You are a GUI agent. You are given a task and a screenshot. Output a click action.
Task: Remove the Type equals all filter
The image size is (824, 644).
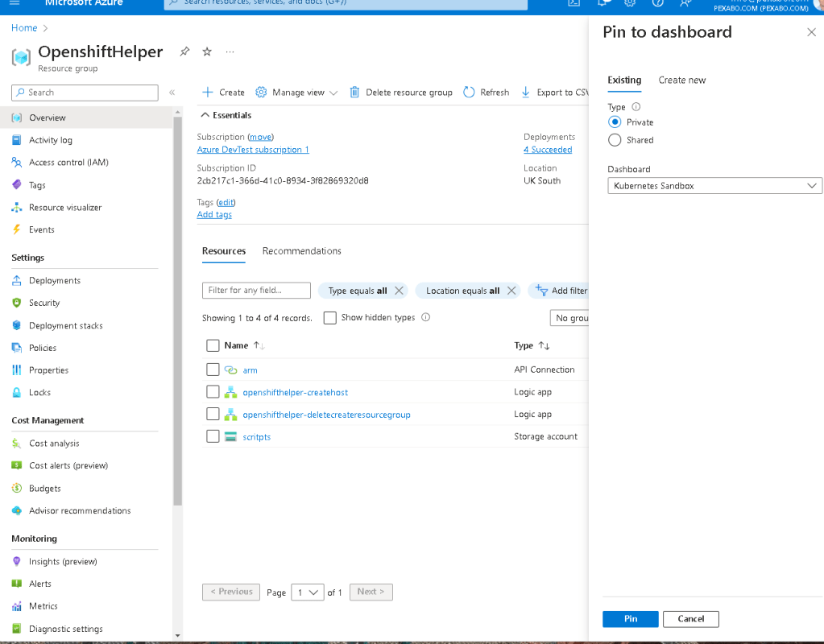pyautogui.click(x=399, y=291)
